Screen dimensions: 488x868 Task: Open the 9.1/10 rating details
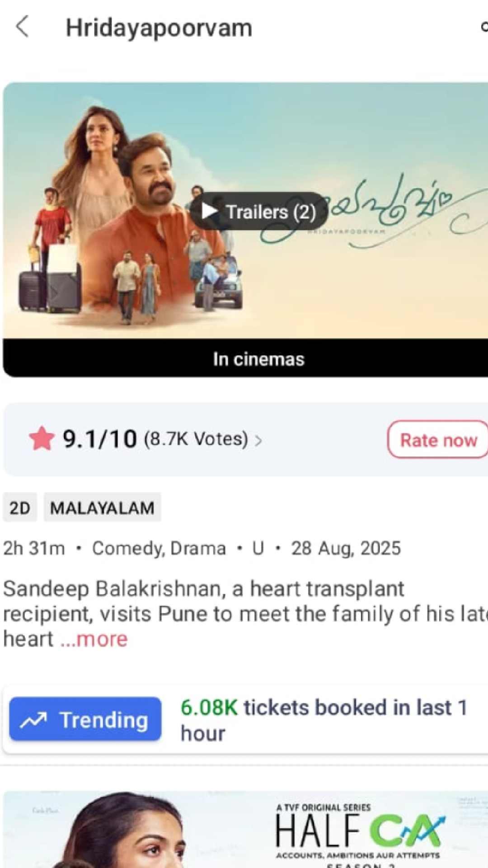point(100,439)
